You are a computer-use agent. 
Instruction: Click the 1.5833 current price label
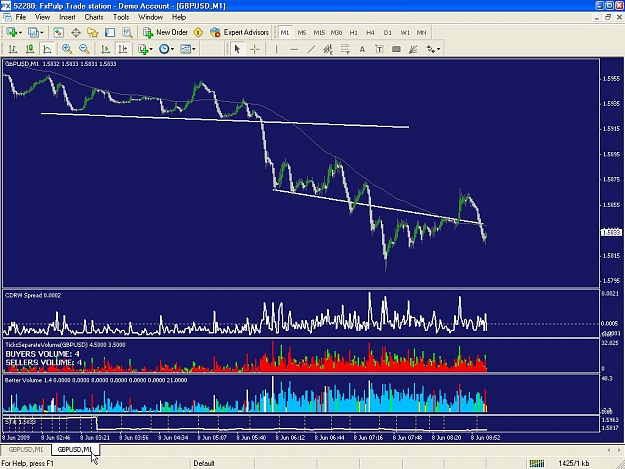click(611, 232)
